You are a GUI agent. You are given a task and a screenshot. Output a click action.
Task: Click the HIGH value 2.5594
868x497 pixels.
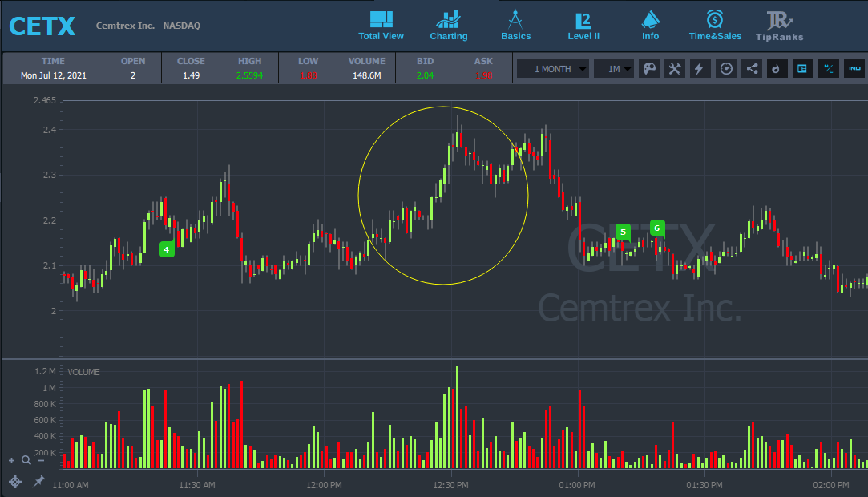249,75
